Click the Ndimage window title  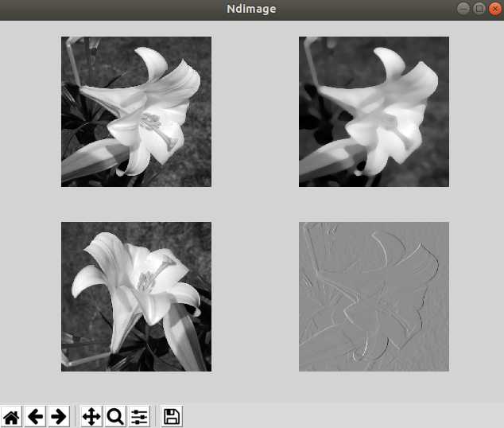coord(251,9)
